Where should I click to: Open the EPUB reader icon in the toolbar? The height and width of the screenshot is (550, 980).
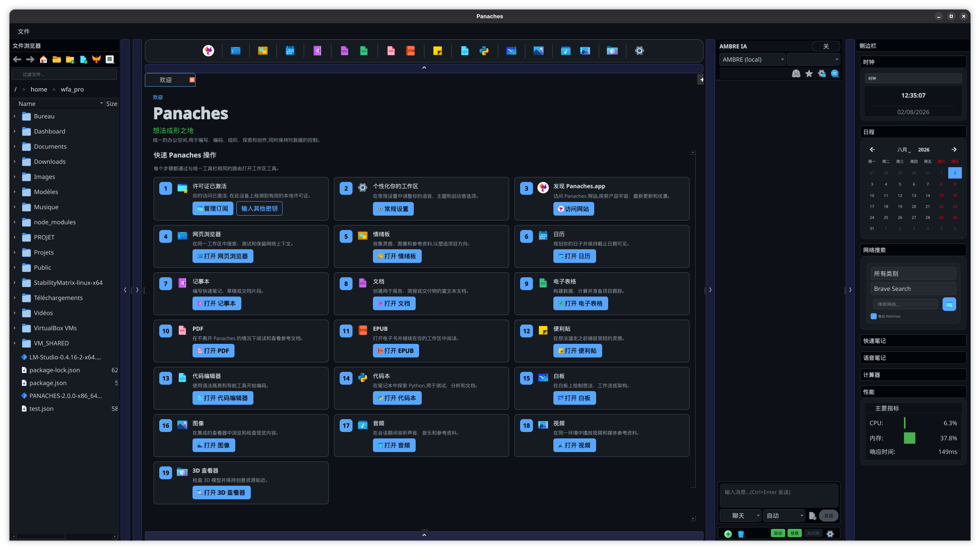tap(410, 51)
